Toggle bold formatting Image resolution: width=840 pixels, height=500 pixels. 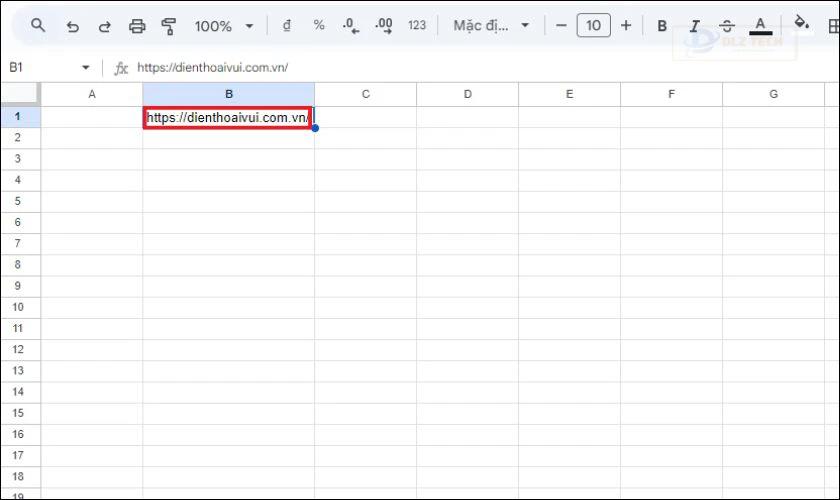(x=662, y=26)
